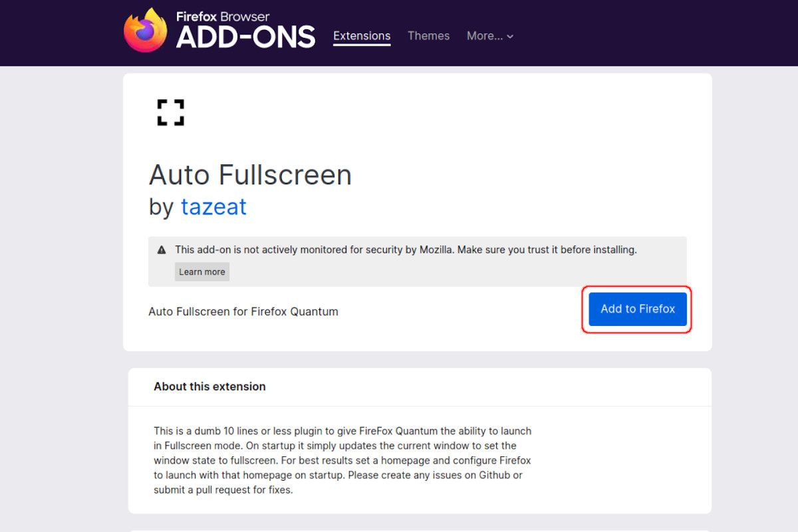Click the Auto Fullscreen for Firefox Quantum summary

243,311
